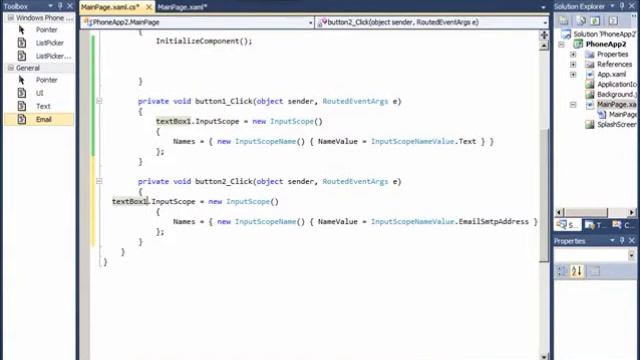Collapse the button2_Click method outline

pos(99,181)
